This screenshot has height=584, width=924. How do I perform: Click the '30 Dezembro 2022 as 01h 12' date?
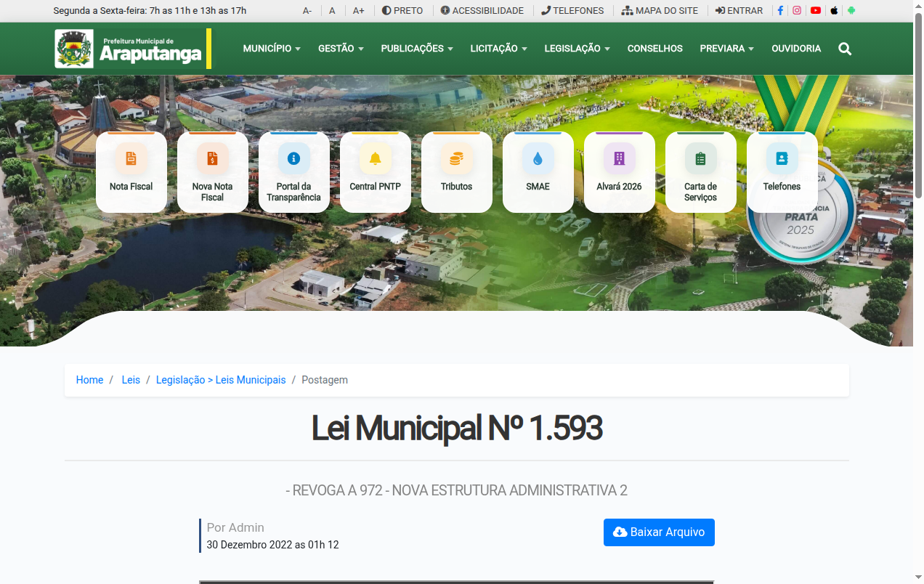pyautogui.click(x=273, y=545)
